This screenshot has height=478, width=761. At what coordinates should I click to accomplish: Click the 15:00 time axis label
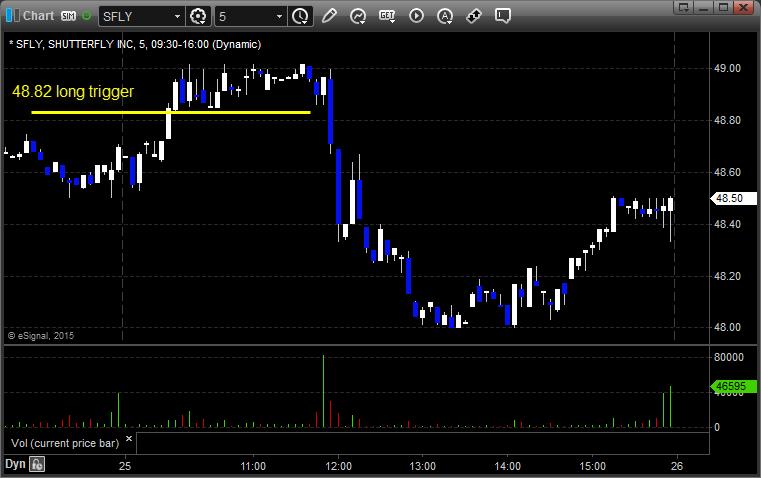(593, 466)
